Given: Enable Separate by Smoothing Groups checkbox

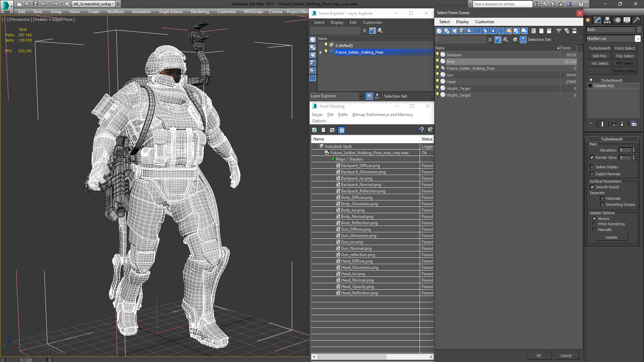Looking at the screenshot, I should 602,204.
